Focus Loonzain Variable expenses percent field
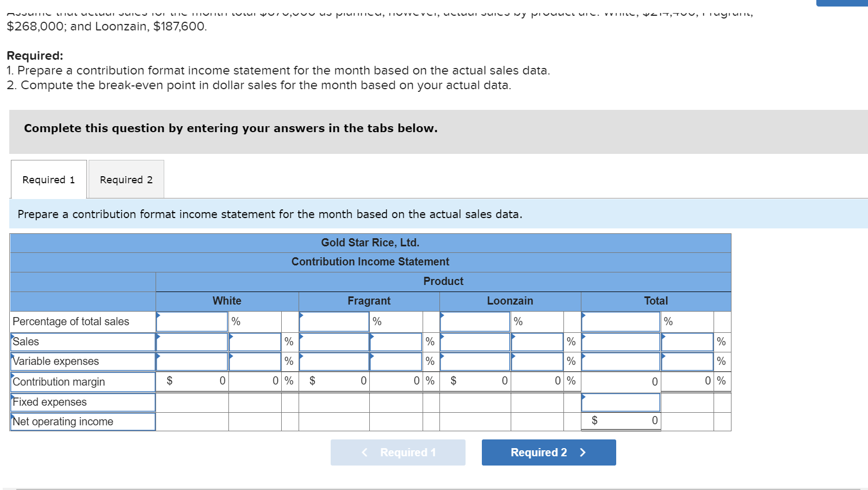868x490 pixels. 537,362
